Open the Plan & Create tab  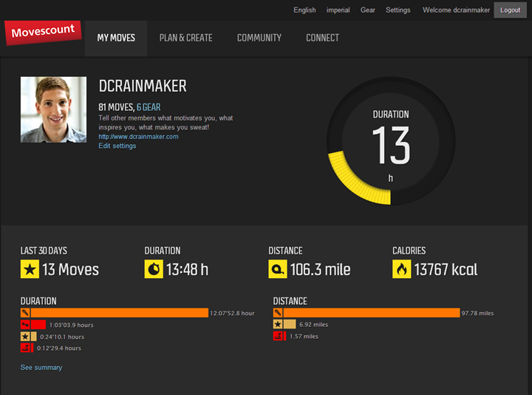186,38
